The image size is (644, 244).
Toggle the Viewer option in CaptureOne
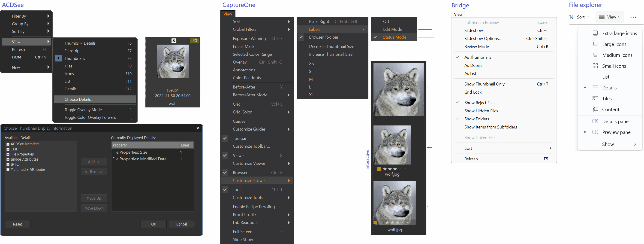(x=225, y=156)
